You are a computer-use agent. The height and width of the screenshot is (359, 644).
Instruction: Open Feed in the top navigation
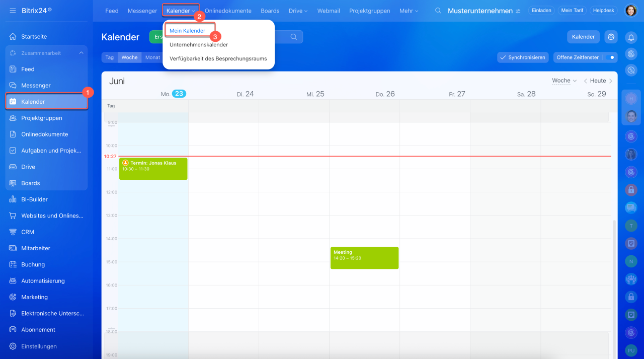(112, 11)
